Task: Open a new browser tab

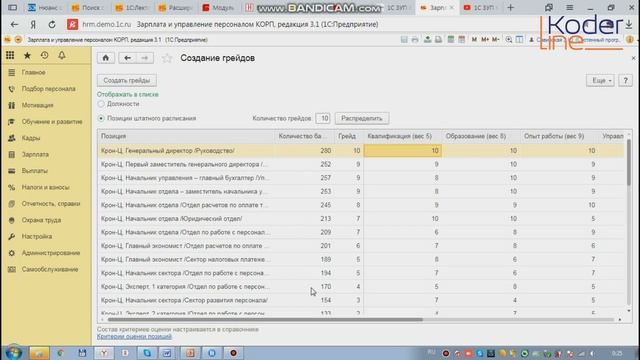Action: 511,8
